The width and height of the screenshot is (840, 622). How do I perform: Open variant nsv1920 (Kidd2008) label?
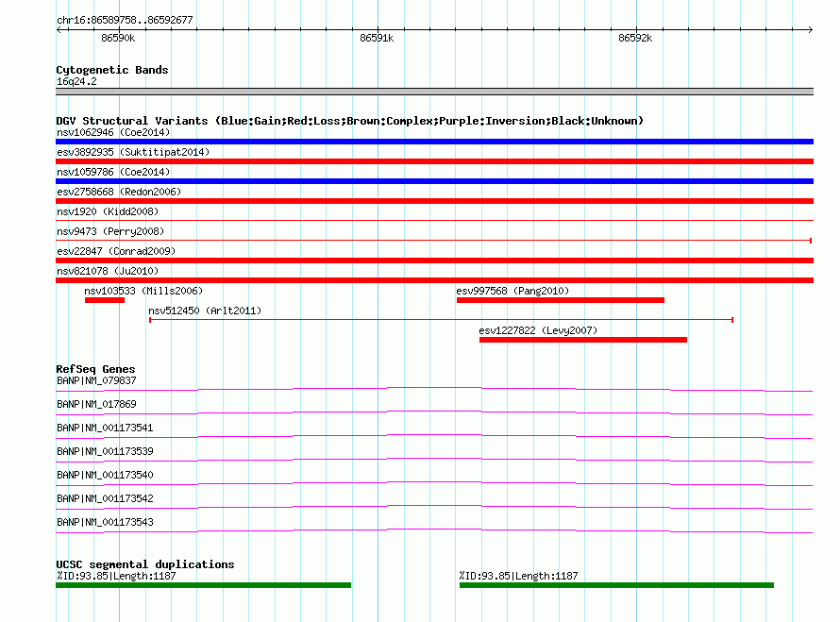[108, 211]
